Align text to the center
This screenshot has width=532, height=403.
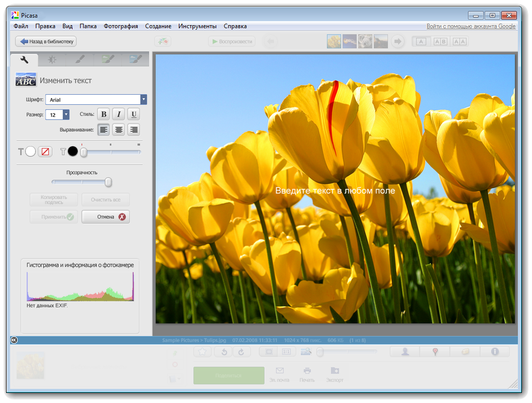pyautogui.click(x=118, y=130)
